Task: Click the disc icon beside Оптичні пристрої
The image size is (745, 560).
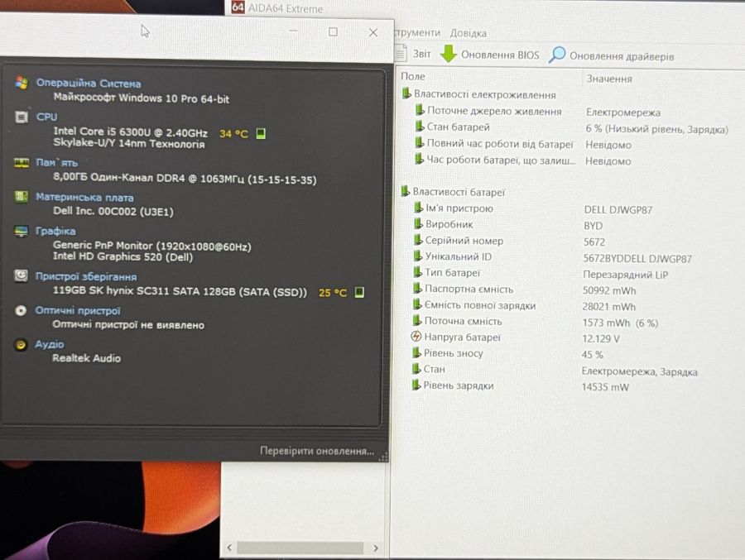Action: 21,311
